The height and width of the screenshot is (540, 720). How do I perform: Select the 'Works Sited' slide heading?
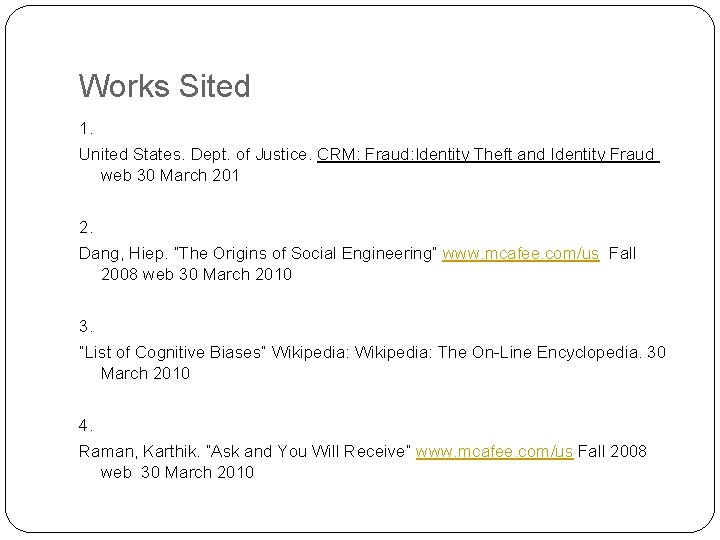(164, 87)
